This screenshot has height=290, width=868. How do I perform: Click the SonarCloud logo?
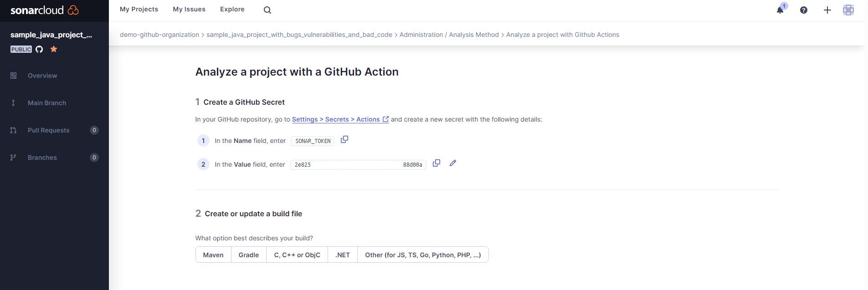point(44,10)
